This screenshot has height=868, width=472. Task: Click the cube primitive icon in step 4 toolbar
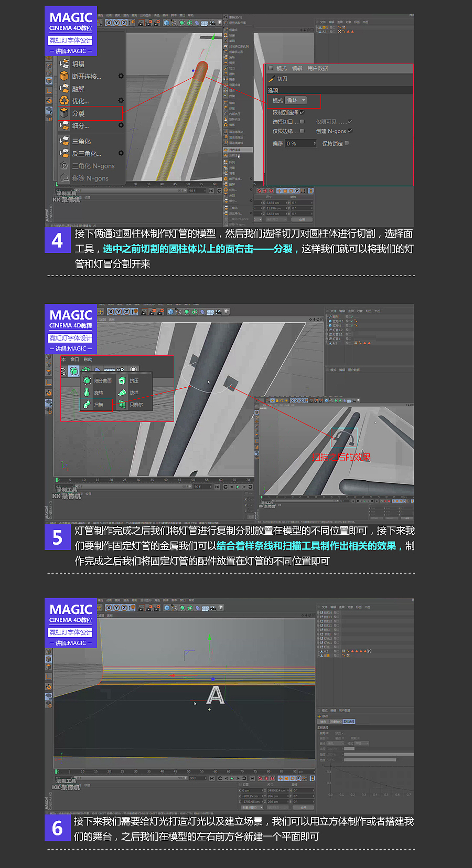(167, 23)
